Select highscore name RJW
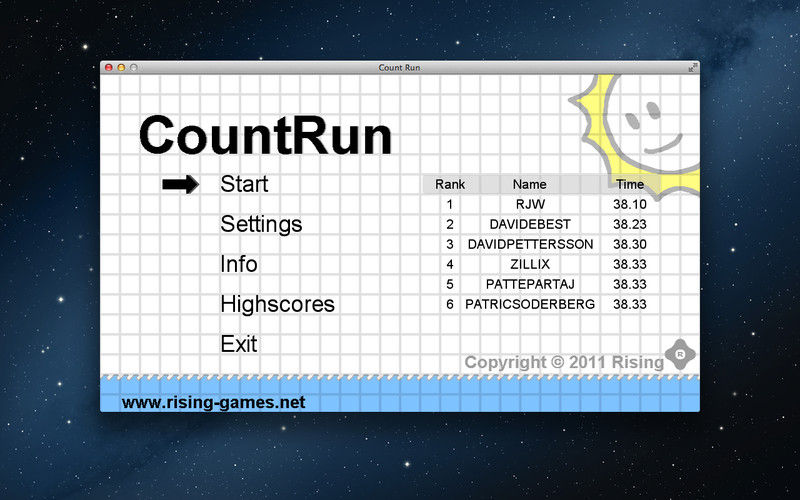The height and width of the screenshot is (500, 800). [530, 204]
